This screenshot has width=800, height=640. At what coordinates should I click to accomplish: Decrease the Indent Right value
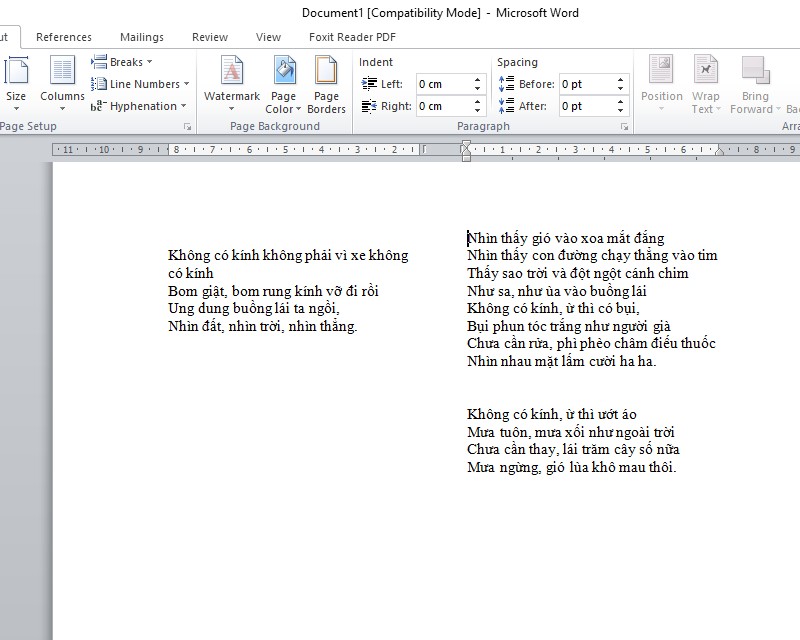coord(478,111)
